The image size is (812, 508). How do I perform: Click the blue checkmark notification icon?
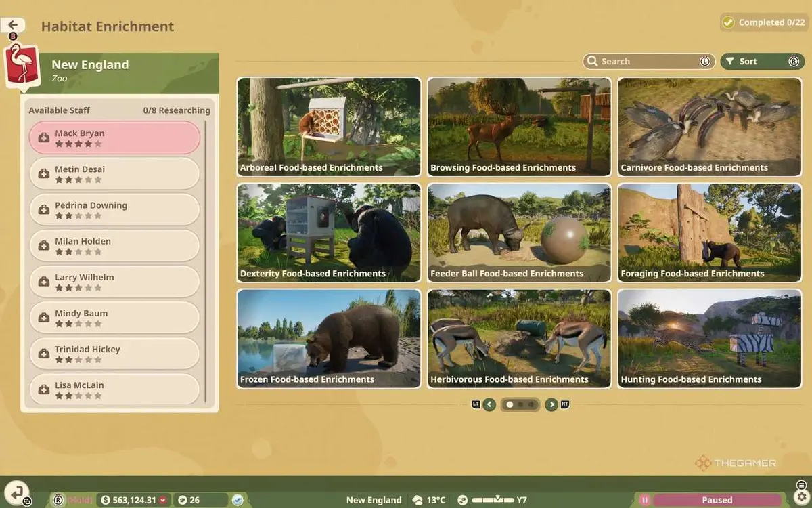(x=238, y=500)
